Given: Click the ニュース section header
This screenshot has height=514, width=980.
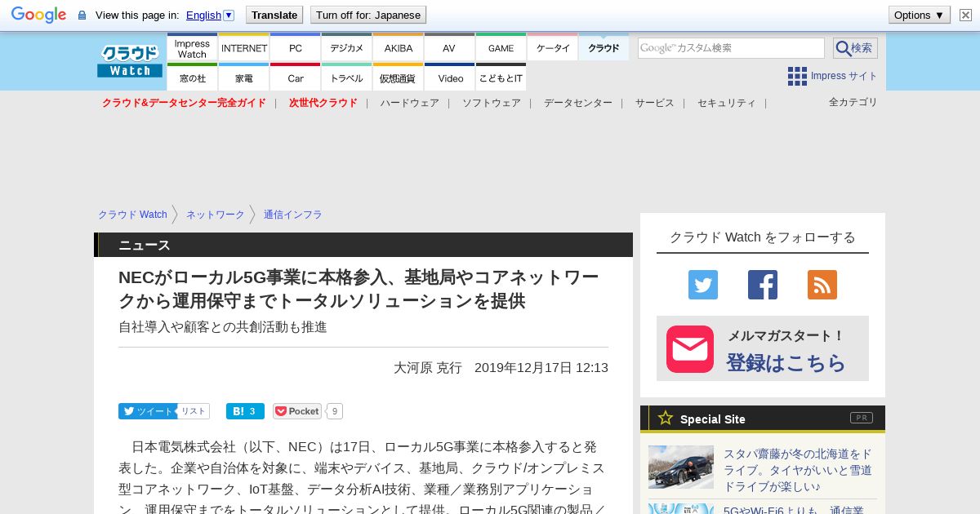Looking at the screenshot, I should click(363, 245).
